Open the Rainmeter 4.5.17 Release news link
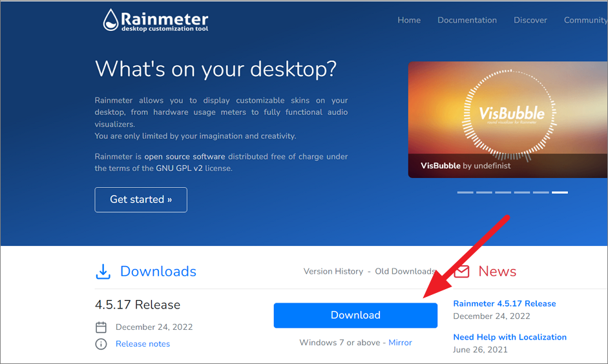Image resolution: width=608 pixels, height=364 pixels. 505,303
